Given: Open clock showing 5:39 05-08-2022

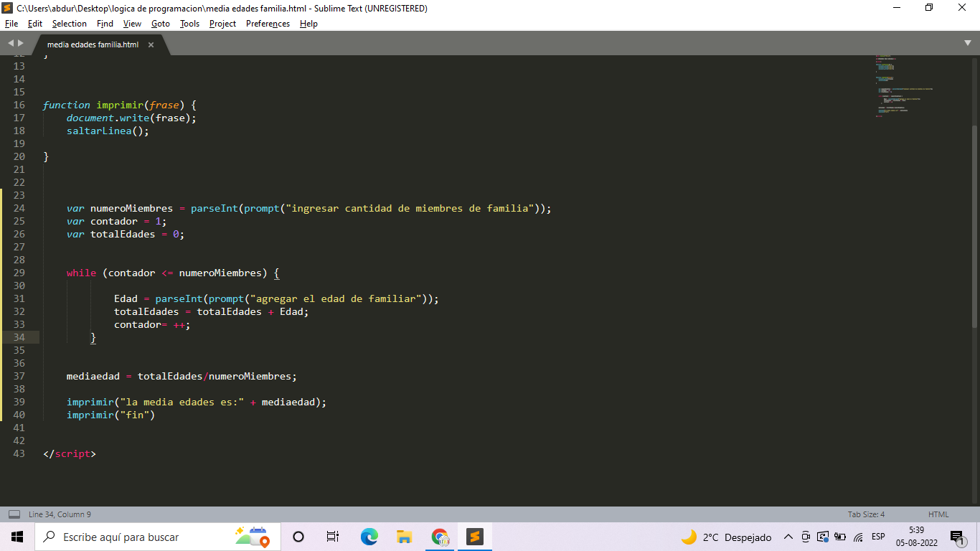Looking at the screenshot, I should coord(916,537).
